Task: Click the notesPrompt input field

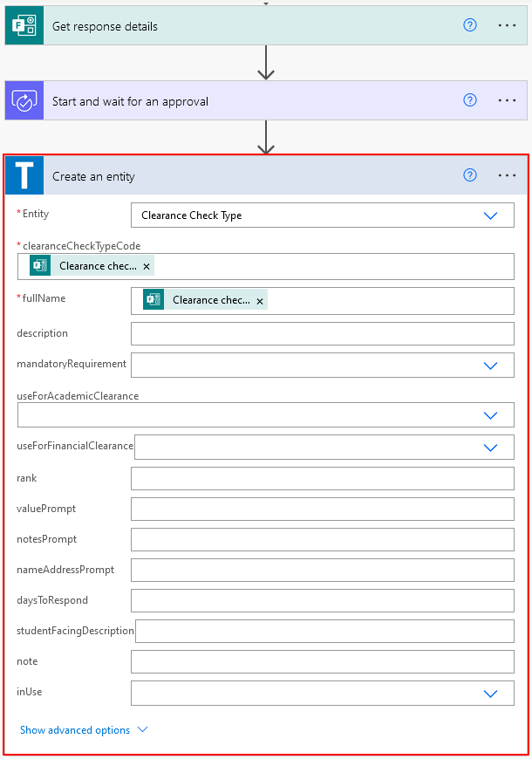Action: pos(323,540)
